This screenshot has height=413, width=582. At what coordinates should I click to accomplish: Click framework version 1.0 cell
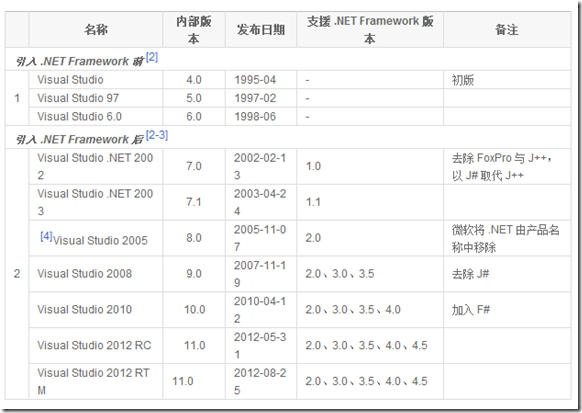[370, 166]
